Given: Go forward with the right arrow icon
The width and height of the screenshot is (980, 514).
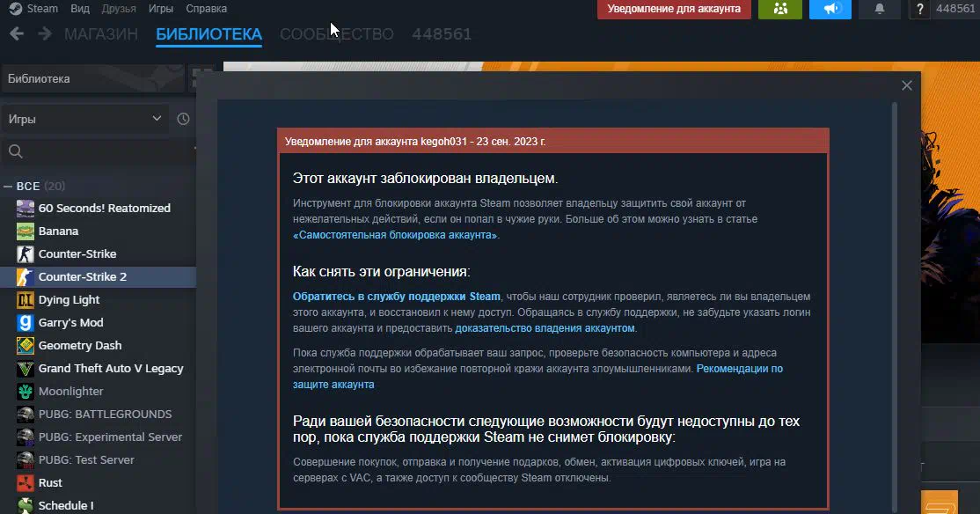Looking at the screenshot, I should pyautogui.click(x=44, y=33).
